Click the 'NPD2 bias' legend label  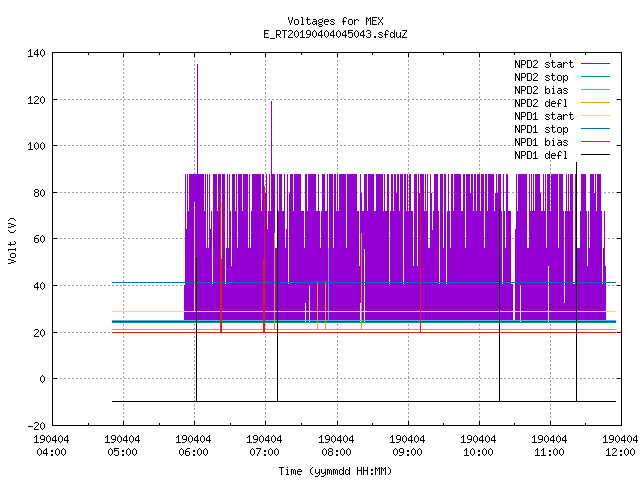click(x=541, y=90)
